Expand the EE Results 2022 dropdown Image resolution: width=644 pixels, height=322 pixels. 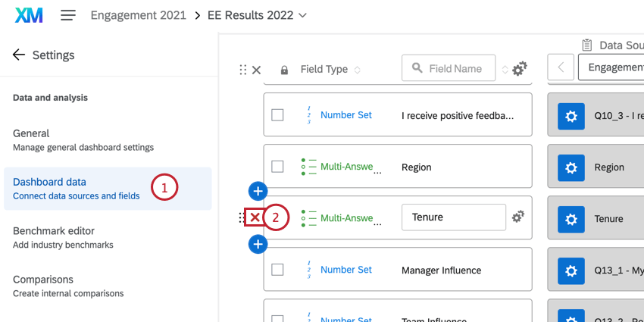pos(303,15)
